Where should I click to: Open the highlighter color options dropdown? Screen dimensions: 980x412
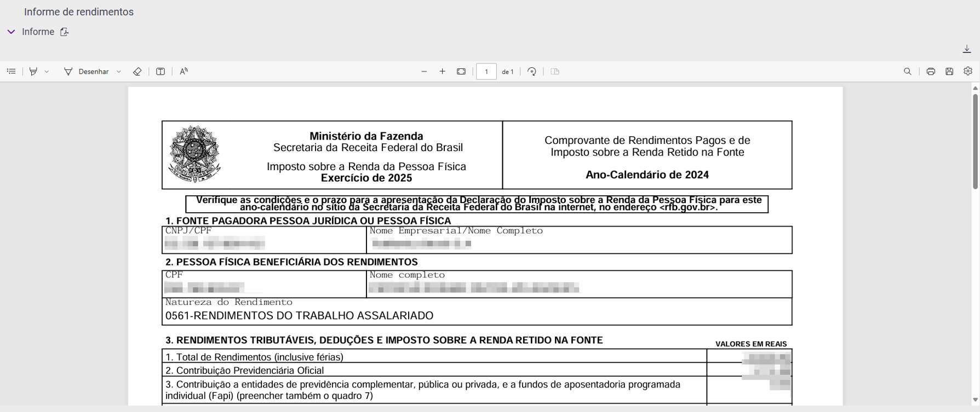[47, 72]
